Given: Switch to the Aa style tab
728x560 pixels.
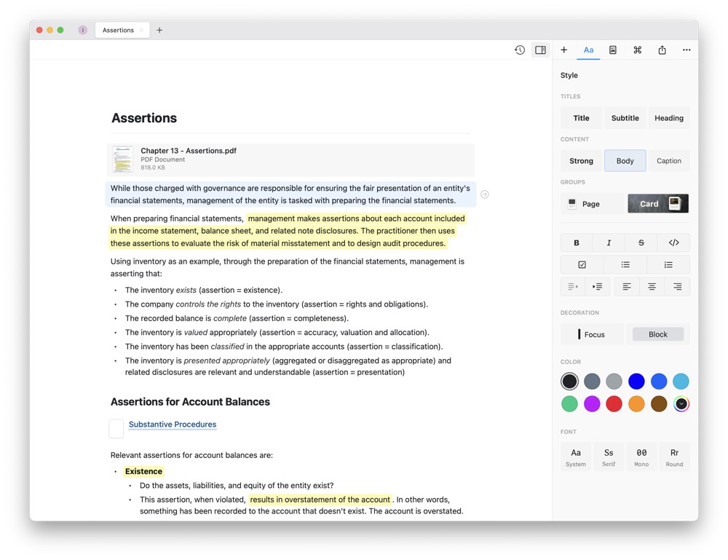Looking at the screenshot, I should (x=588, y=50).
